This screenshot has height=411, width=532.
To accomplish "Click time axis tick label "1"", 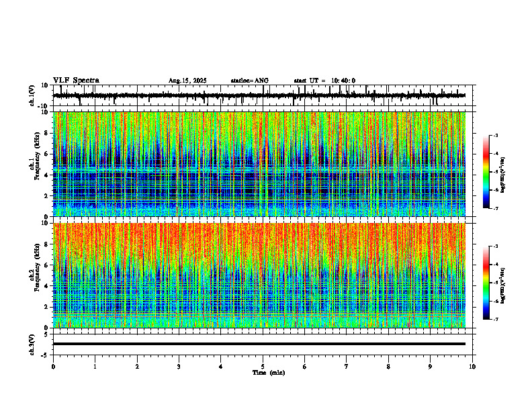I will pyautogui.click(x=95, y=367).
